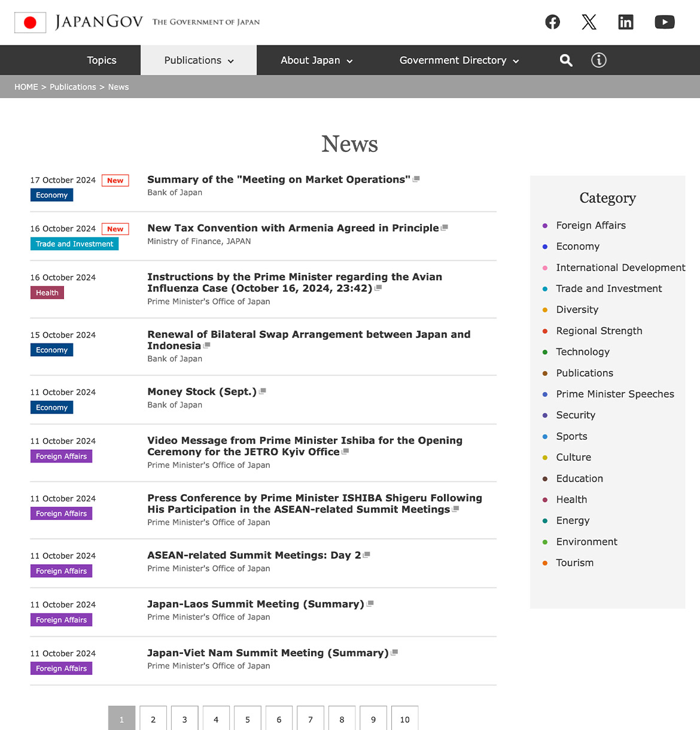700x730 pixels.
Task: Click the information icon in the navigation bar
Action: pyautogui.click(x=598, y=60)
